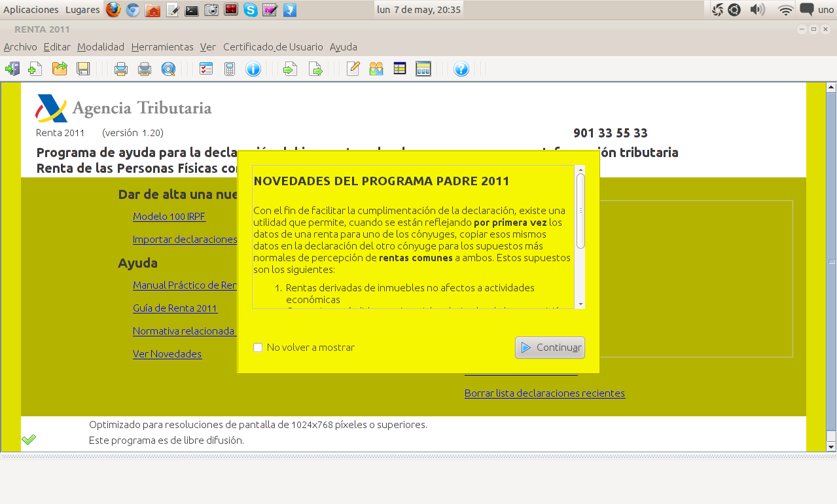837x504 pixels.
Task: Open Normativa relacionada link
Action: [x=183, y=331]
